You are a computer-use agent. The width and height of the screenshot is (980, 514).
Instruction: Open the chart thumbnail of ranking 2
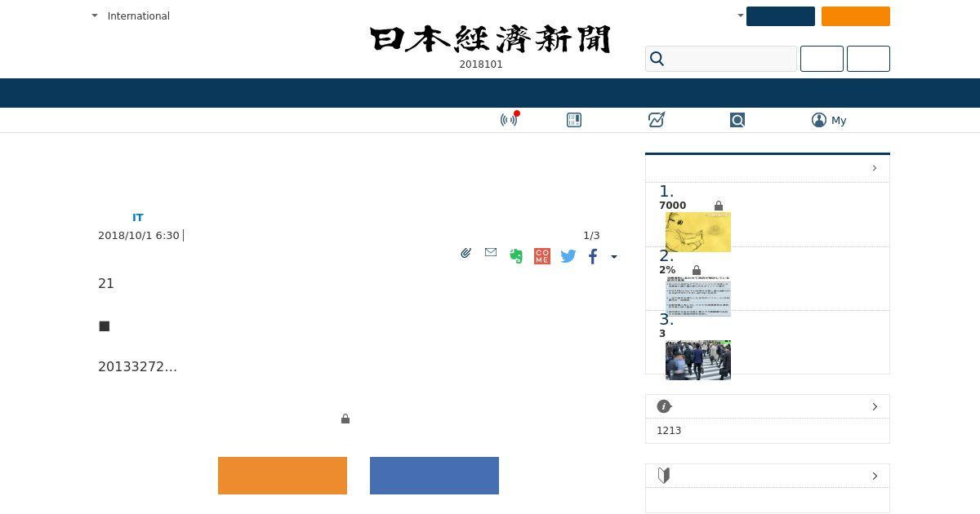pos(698,296)
